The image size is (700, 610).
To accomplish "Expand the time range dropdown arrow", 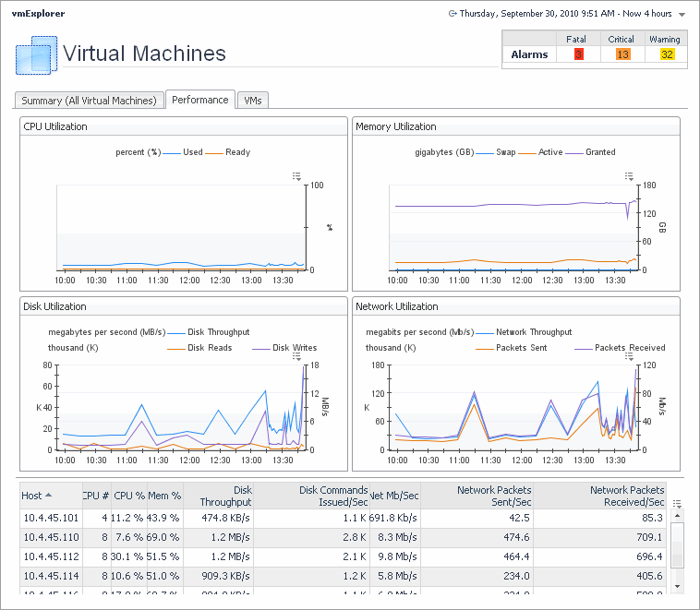I will (x=682, y=15).
